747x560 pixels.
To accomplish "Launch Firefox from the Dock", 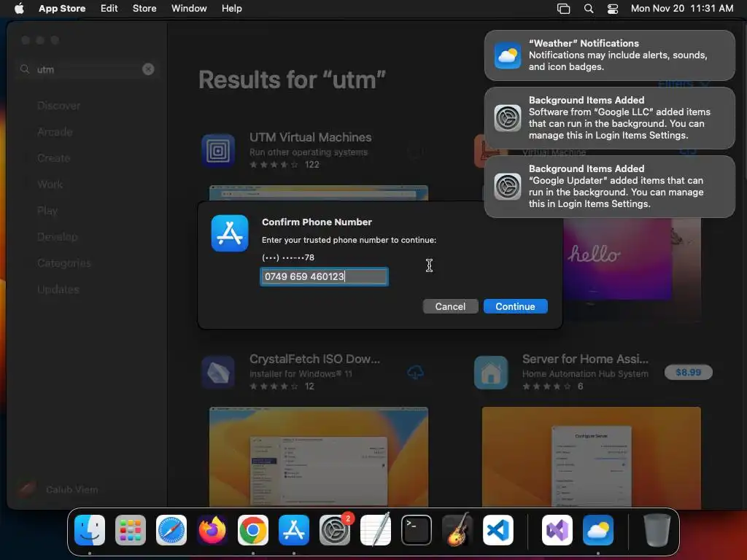I will [212, 530].
